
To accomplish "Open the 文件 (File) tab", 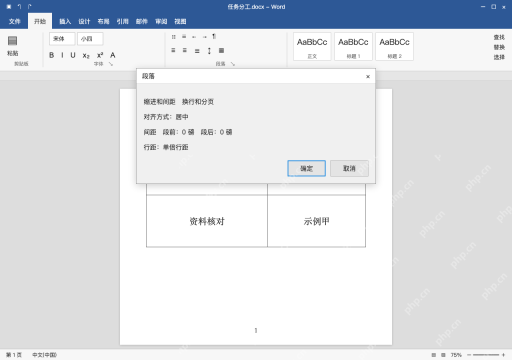I will tap(15, 21).
